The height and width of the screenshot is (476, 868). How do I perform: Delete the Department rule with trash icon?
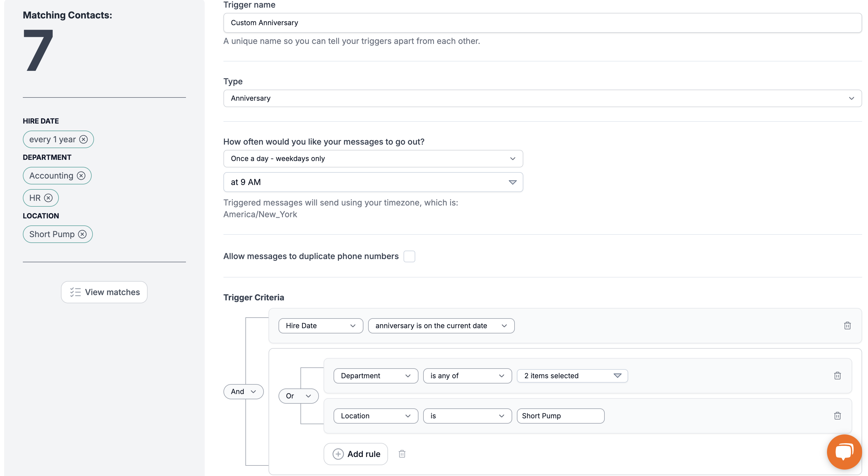coord(837,375)
